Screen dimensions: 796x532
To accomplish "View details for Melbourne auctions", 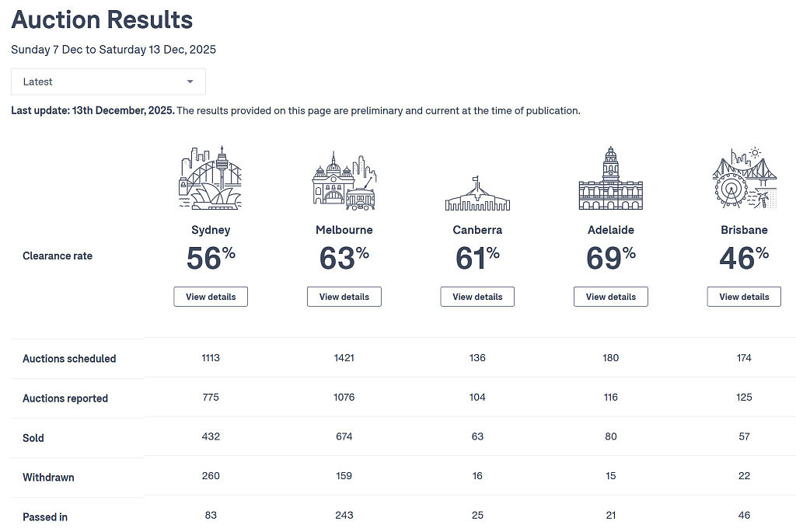I will click(344, 297).
